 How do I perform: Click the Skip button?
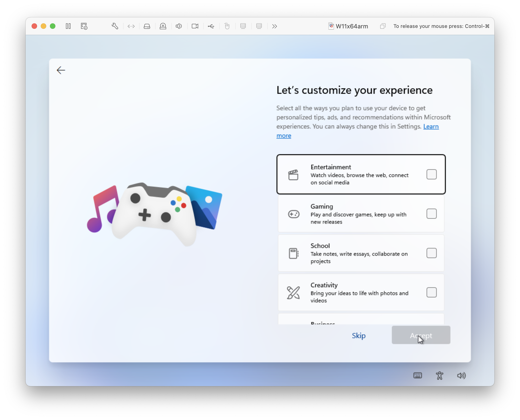(358, 336)
